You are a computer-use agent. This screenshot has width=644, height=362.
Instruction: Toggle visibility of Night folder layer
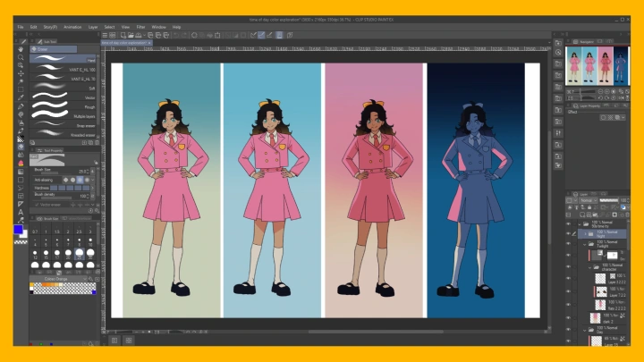(569, 233)
